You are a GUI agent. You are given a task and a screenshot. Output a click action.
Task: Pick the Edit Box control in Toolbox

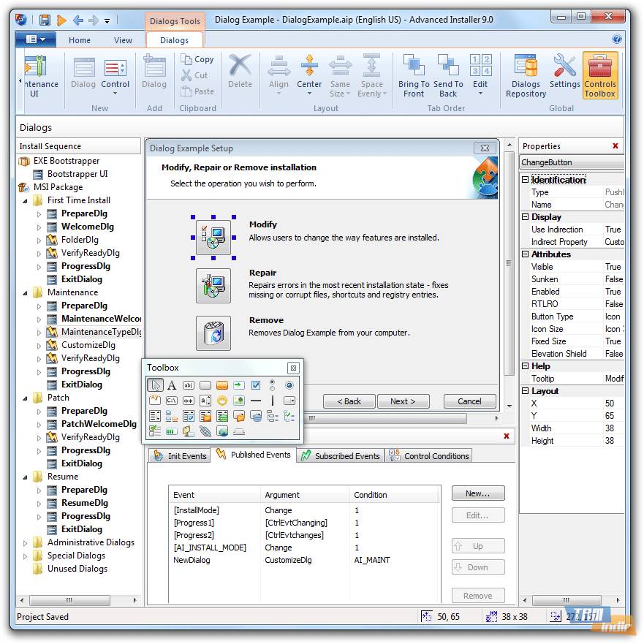[189, 385]
